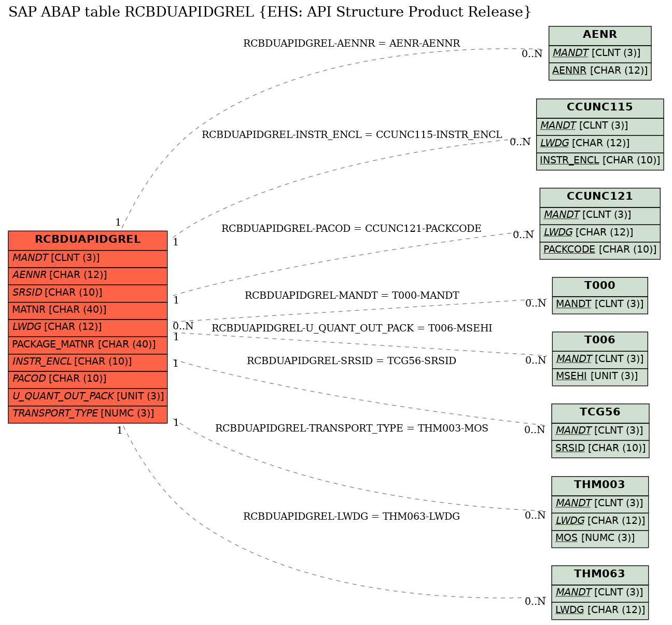The height and width of the screenshot is (625, 672).
Task: Select MSEHI [UNIT (3)] in T006
Action: coord(600,377)
